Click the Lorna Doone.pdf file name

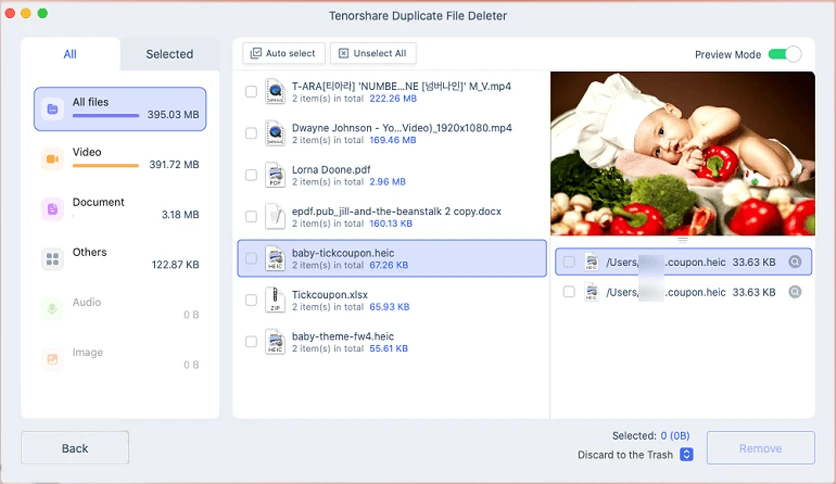331,170
